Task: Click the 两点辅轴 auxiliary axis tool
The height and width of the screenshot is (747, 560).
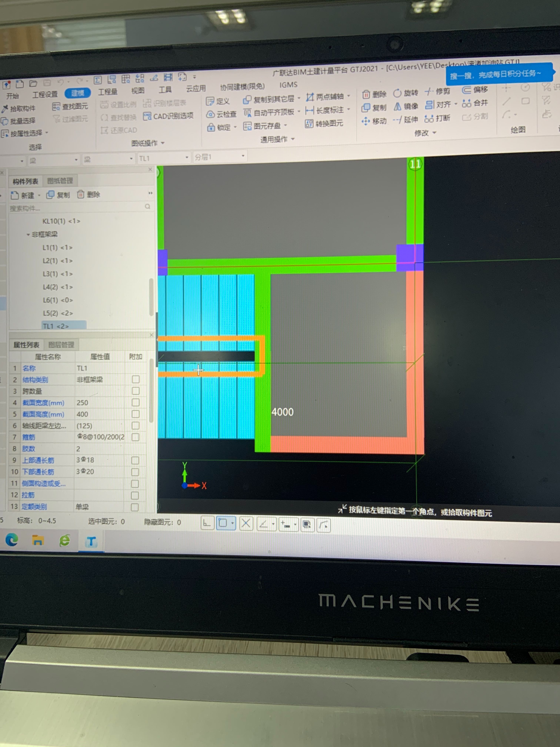Action: (325, 97)
